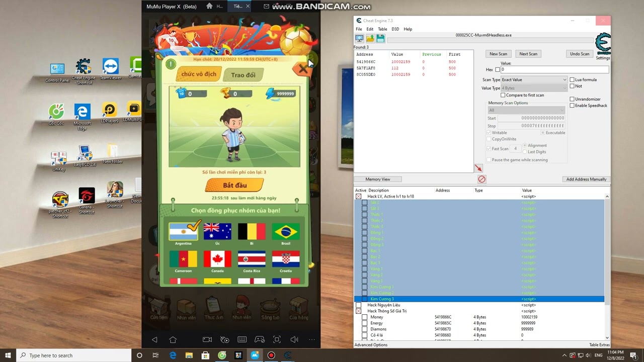Click the Undo Scan button

click(x=580, y=54)
